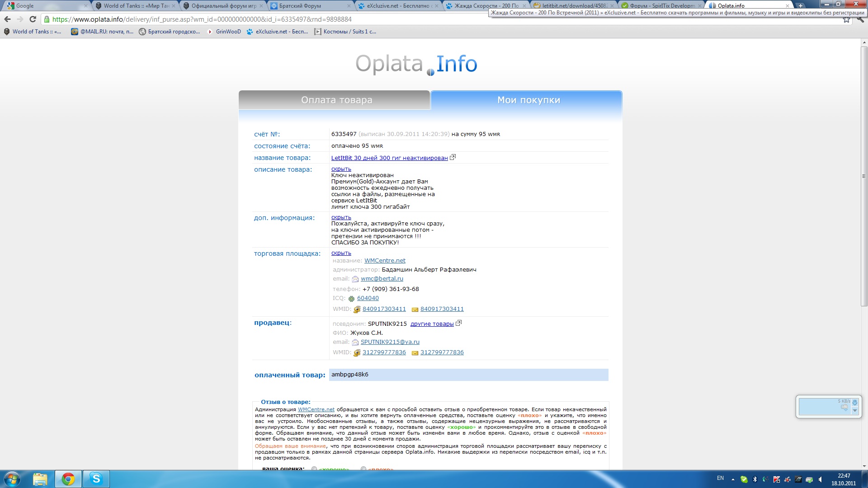
Task: Click WMID message icon for seller 312799777836
Action: (x=415, y=353)
